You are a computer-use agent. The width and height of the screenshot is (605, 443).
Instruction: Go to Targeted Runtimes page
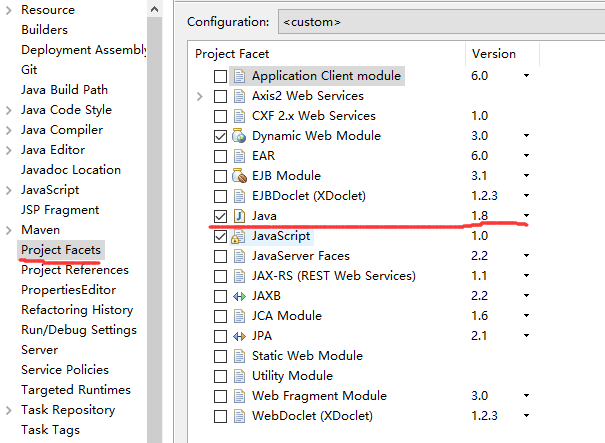click(x=75, y=390)
